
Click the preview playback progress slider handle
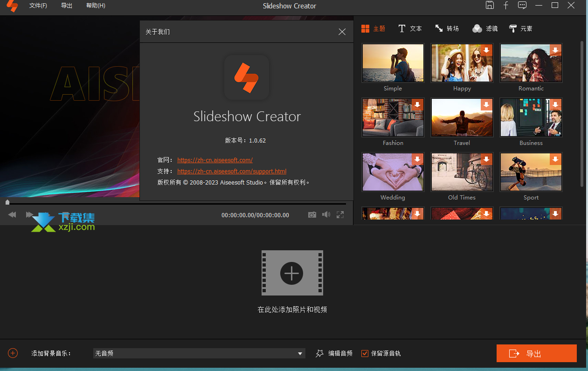[x=7, y=202]
